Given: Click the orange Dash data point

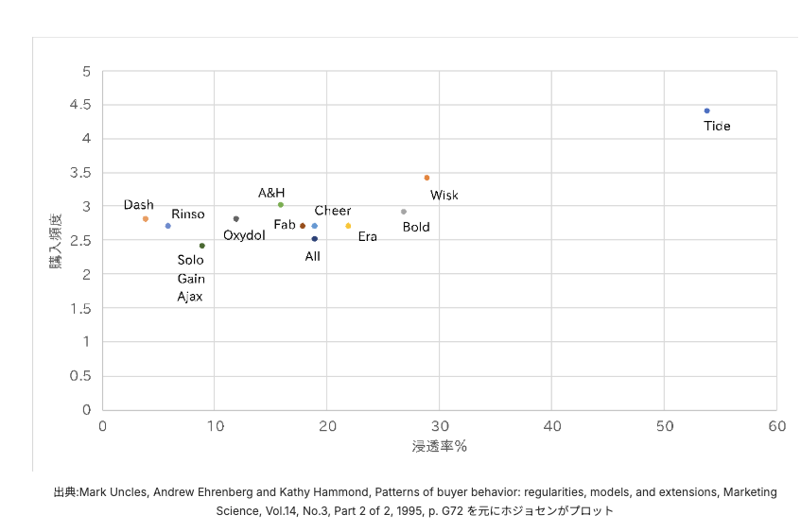Looking at the screenshot, I should pos(146,219).
